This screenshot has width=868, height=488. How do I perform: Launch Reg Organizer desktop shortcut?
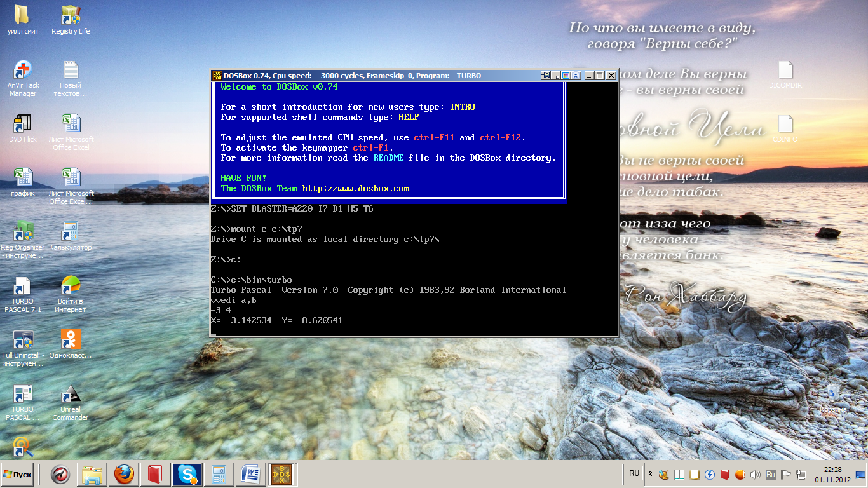[x=23, y=240]
